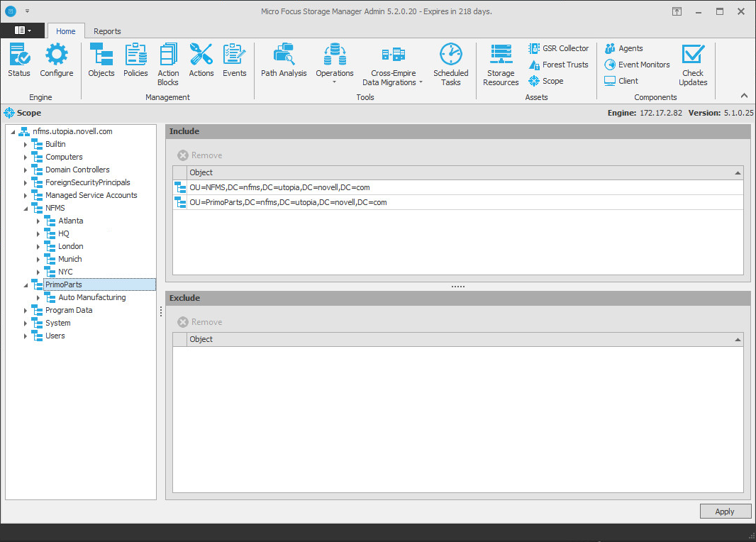Viewport: 756px width, 542px height.
Task: Open the Operations tool menu
Action: coord(335,64)
